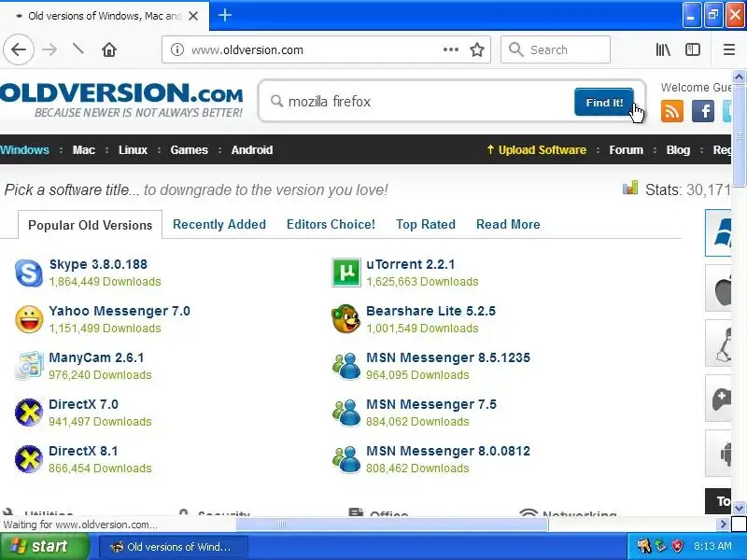Screen dimensions: 747x560
Task: Toggle the browser sidebar icon
Action: [x=693, y=49]
